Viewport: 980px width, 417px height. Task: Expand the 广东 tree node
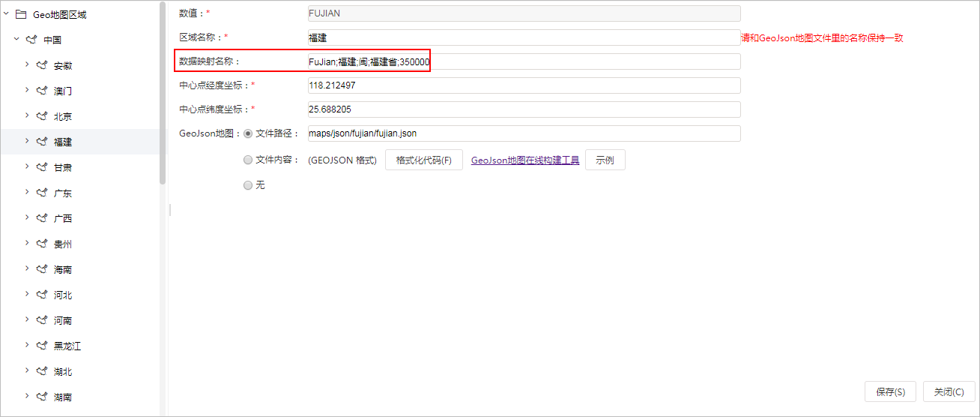[x=27, y=192]
